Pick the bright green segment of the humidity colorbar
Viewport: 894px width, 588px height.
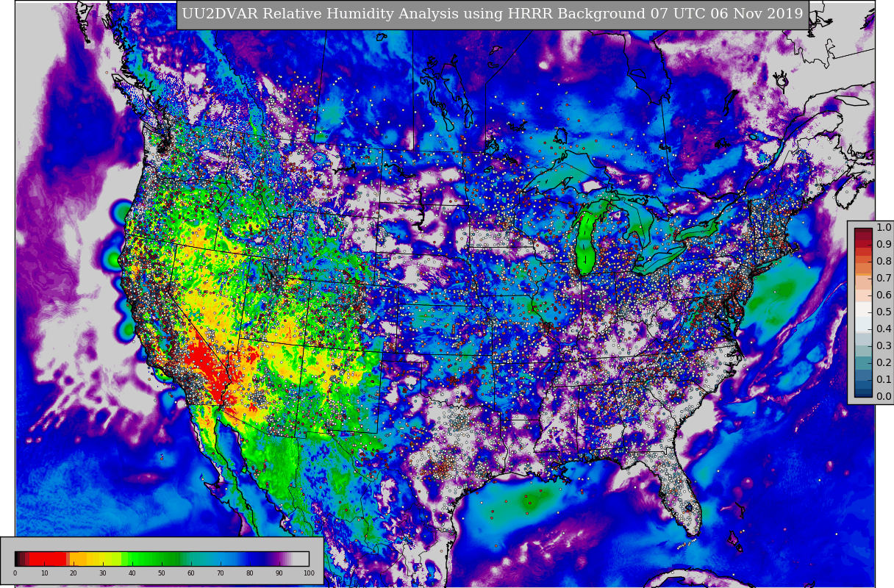[136, 559]
